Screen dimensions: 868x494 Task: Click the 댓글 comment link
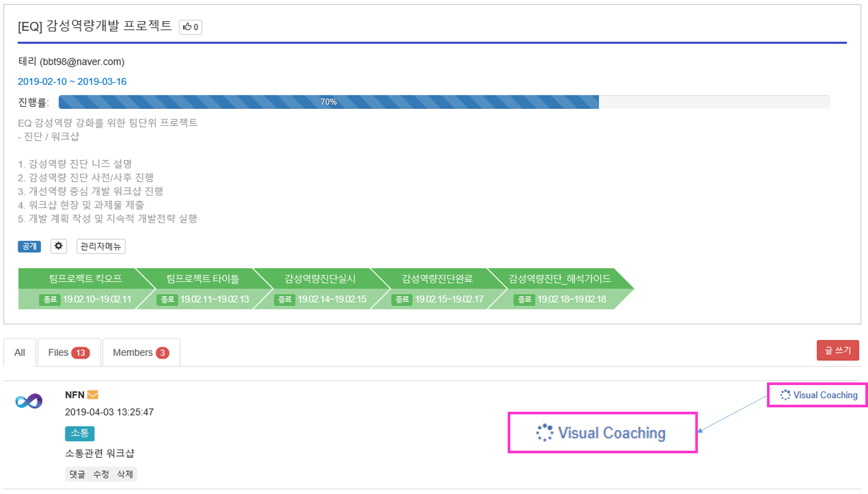77,474
